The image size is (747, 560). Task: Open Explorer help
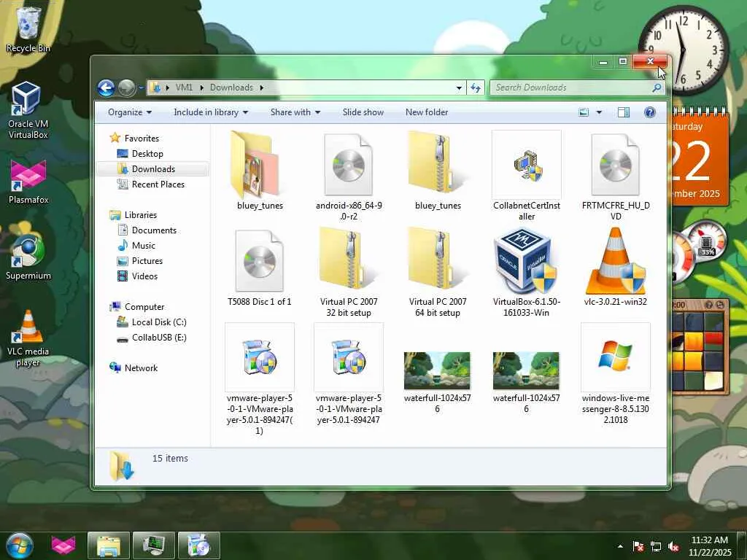click(x=650, y=112)
